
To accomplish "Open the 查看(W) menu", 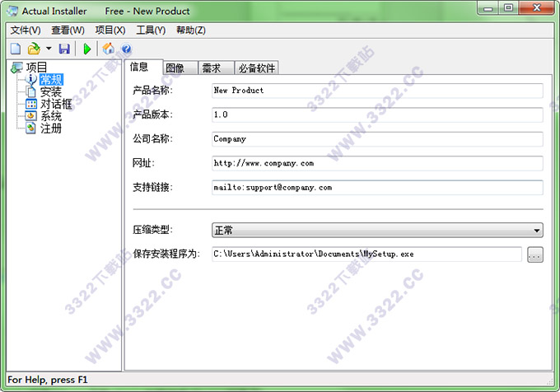I will click(x=68, y=30).
